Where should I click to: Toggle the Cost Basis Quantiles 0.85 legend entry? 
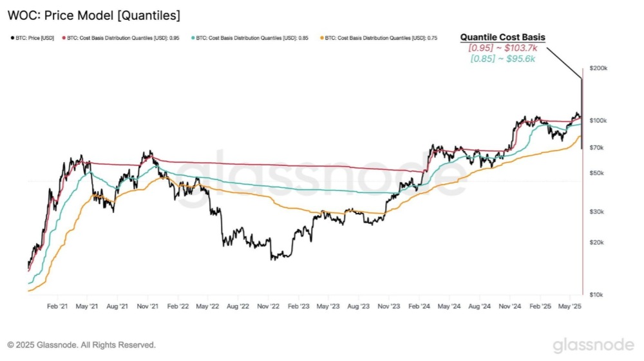250,38
